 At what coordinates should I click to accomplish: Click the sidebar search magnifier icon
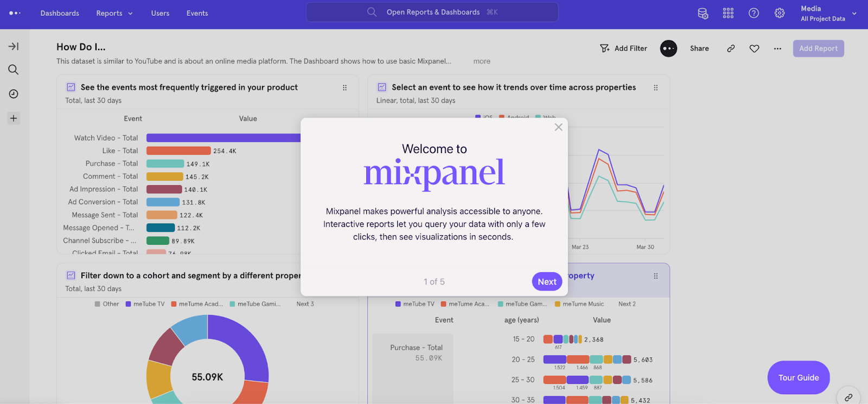point(14,70)
